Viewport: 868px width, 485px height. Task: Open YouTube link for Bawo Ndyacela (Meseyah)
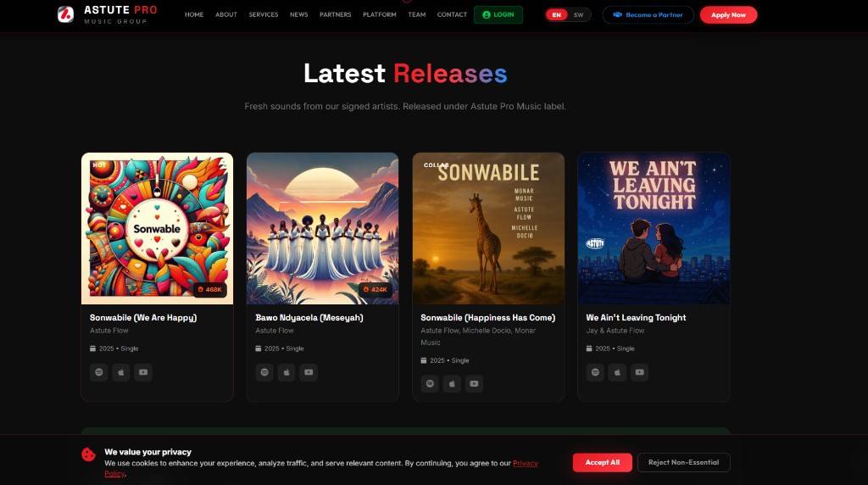click(x=309, y=372)
